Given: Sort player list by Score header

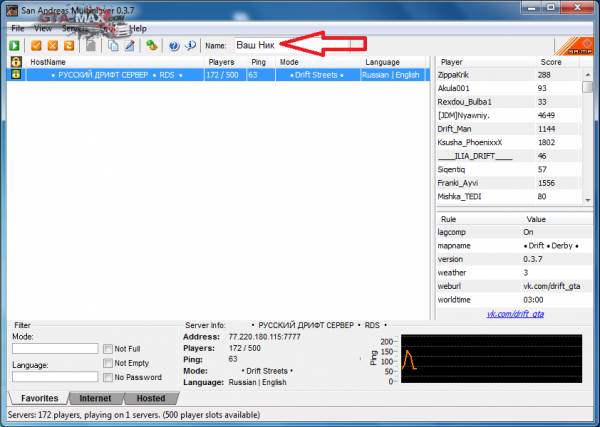Looking at the screenshot, I should 558,62.
